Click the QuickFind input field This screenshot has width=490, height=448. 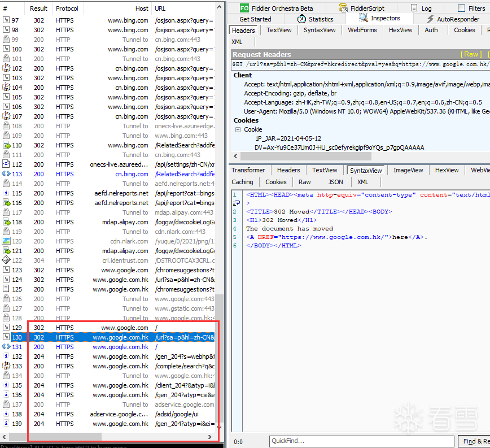(361, 441)
